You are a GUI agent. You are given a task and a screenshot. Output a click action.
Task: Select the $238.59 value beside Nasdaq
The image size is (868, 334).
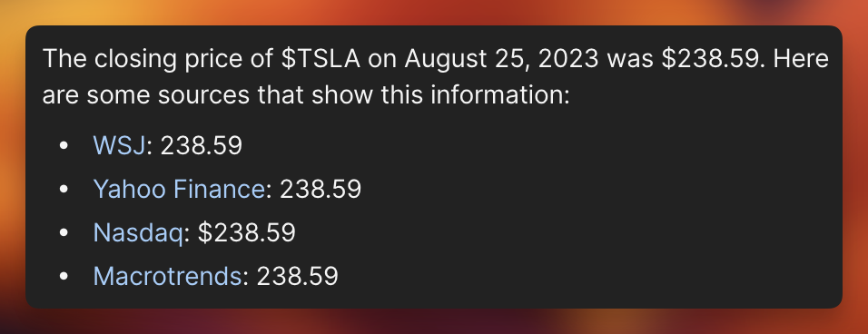247,232
